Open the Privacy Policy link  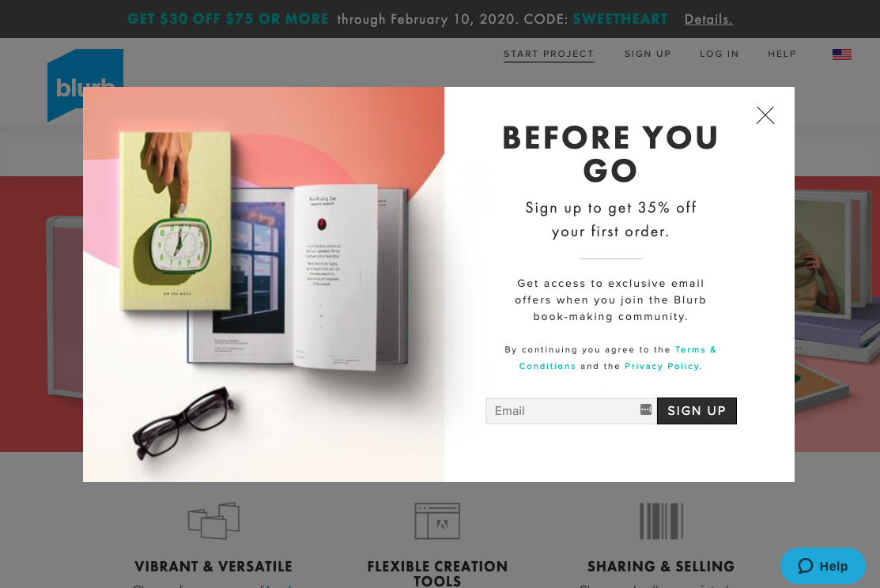pyautogui.click(x=662, y=366)
